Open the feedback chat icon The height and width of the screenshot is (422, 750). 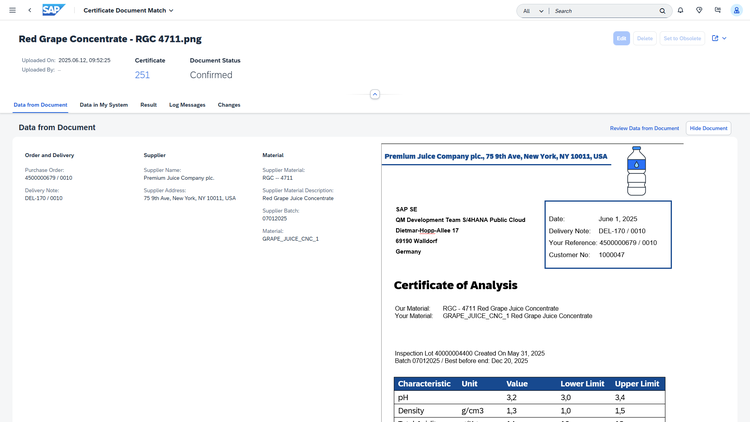pyautogui.click(x=718, y=10)
